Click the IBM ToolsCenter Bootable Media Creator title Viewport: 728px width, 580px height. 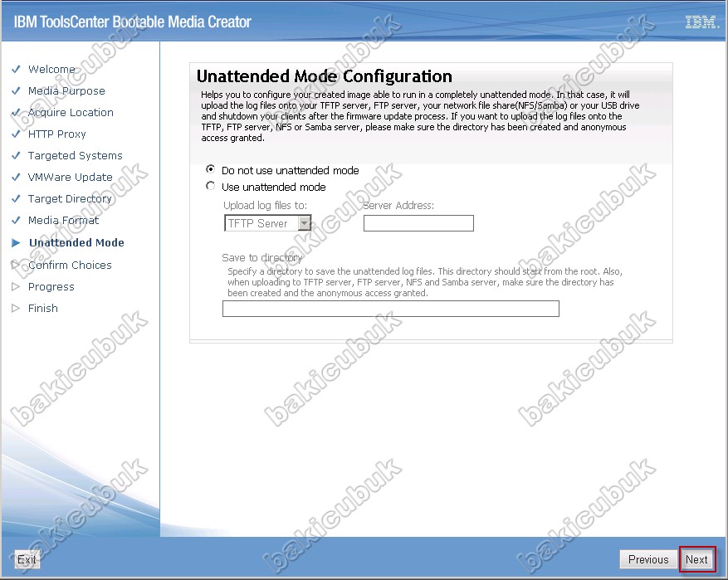tap(132, 22)
